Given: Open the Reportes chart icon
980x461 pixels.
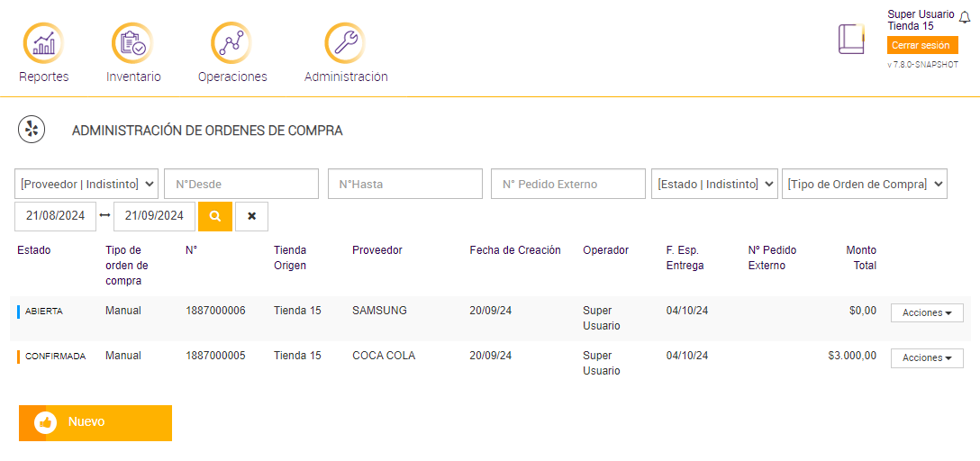Looking at the screenshot, I should [43, 43].
